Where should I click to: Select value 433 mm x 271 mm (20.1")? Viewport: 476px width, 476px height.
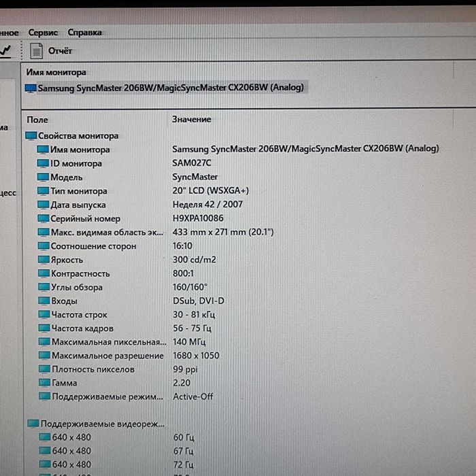(x=223, y=233)
